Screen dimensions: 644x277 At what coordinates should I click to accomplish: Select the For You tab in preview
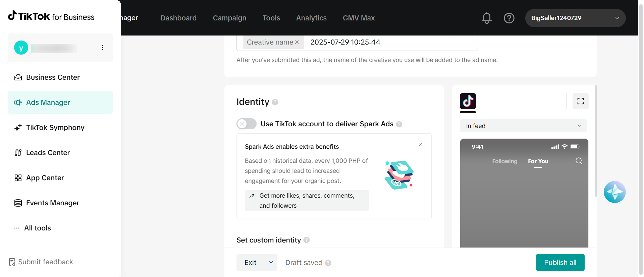pos(538,161)
